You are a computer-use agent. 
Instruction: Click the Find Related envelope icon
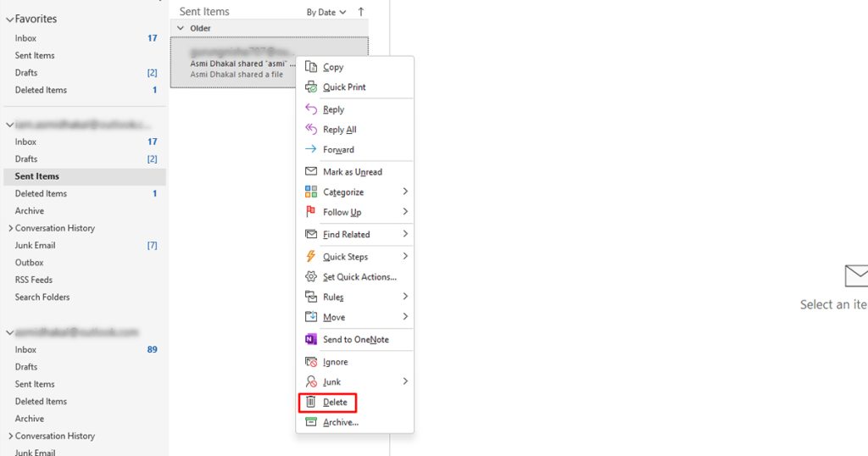click(x=311, y=234)
